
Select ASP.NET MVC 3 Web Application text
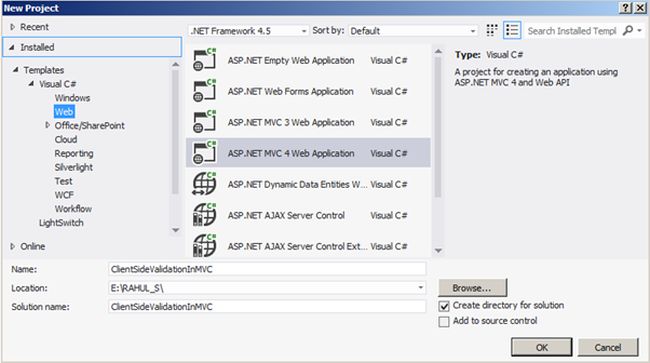coord(291,123)
